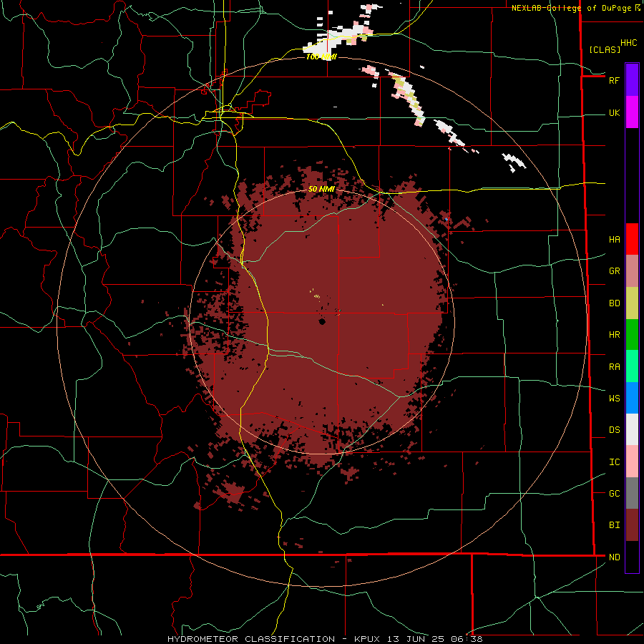Click the 'HR' legend label
The image size is (644, 644).
tap(614, 335)
